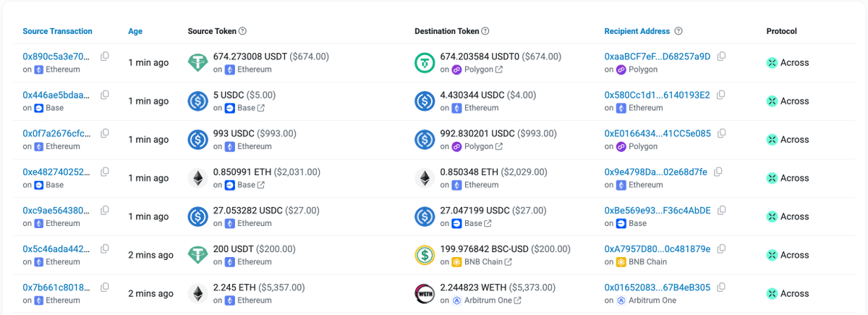This screenshot has height=315, width=868.
Task: Show Source Token help tooltip icon
Action: [242, 31]
